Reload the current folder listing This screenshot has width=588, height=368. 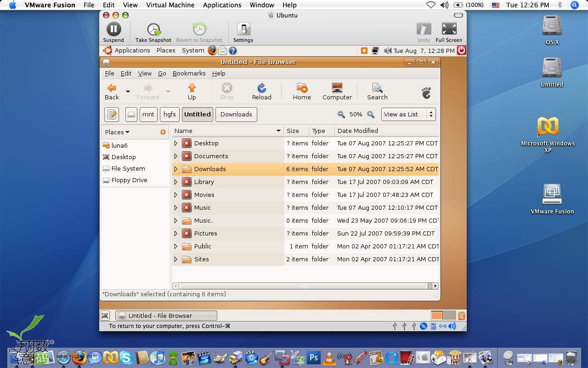[x=262, y=92]
